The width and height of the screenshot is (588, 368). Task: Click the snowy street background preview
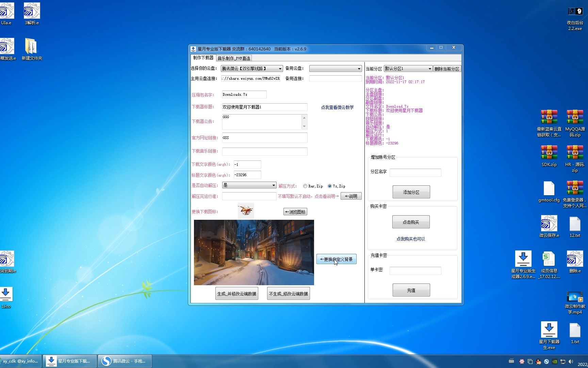coord(254,252)
